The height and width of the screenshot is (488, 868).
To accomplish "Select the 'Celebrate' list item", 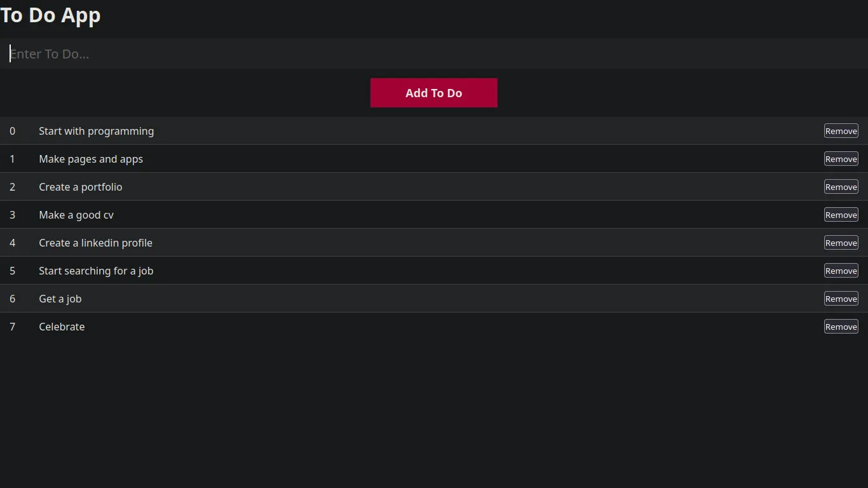I will click(62, 327).
